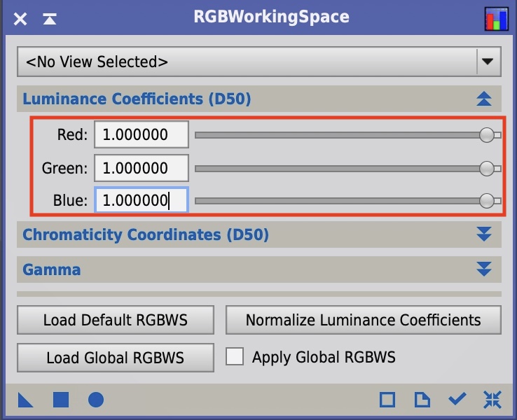Expand the Gamma section
Screen dimensions: 517x420
point(483,269)
